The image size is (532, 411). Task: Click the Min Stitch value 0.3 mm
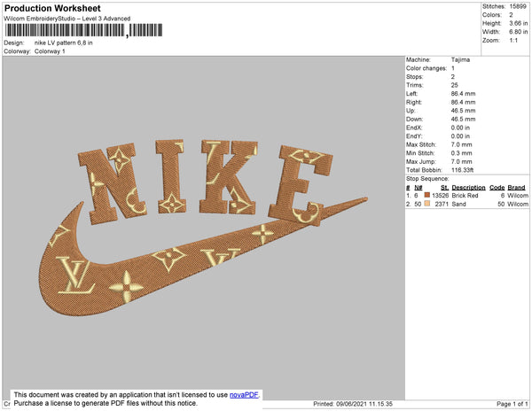tap(461, 153)
